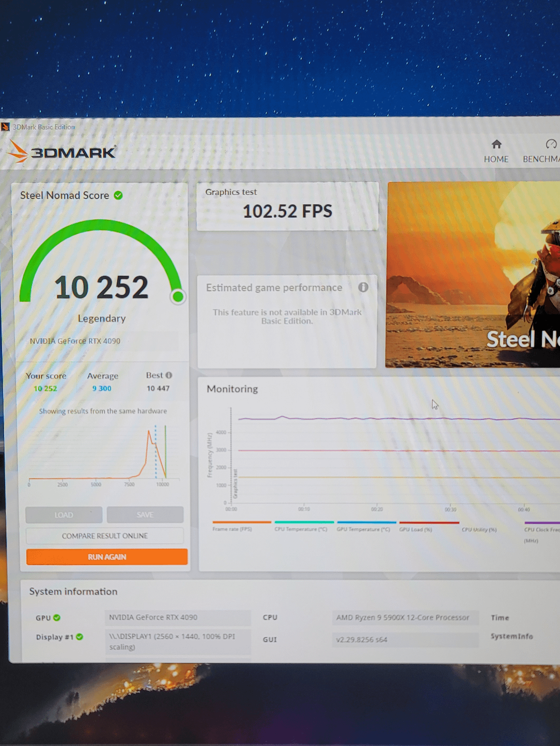Screen dimensions: 560x746
Task: Click the DISPLAY1 2560 × 1440 field
Action: point(178,642)
